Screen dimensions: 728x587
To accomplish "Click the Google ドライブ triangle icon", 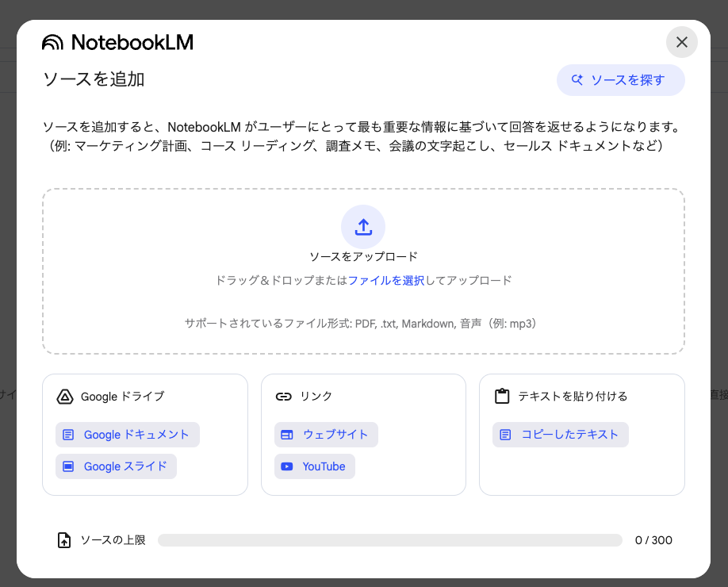I will tap(65, 397).
